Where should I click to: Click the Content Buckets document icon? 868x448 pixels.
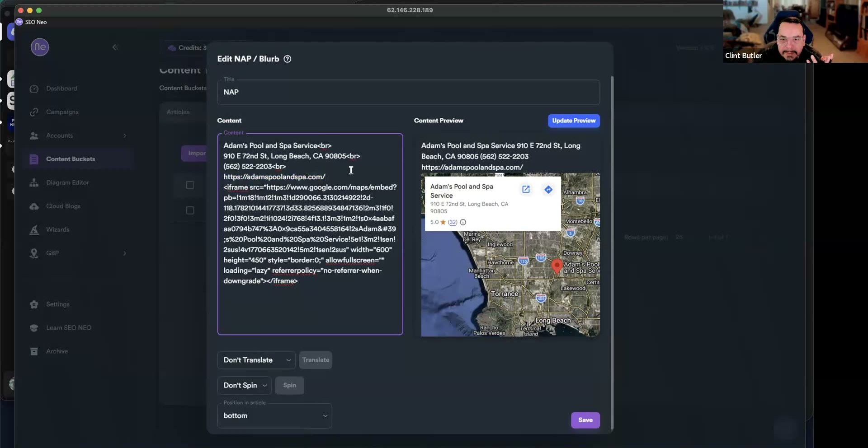[34, 159]
